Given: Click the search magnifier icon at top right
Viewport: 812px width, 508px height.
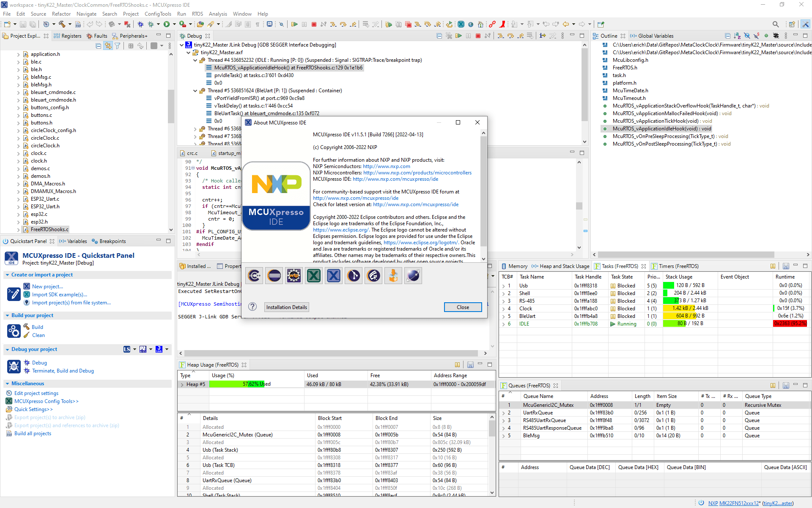Looking at the screenshot, I should coord(775,25).
